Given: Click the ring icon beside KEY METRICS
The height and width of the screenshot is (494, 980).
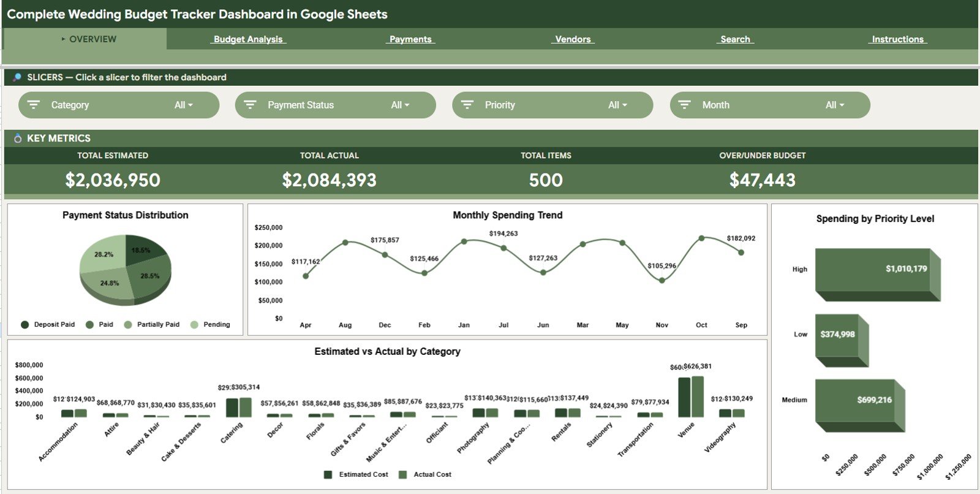Looking at the screenshot, I should [18, 139].
